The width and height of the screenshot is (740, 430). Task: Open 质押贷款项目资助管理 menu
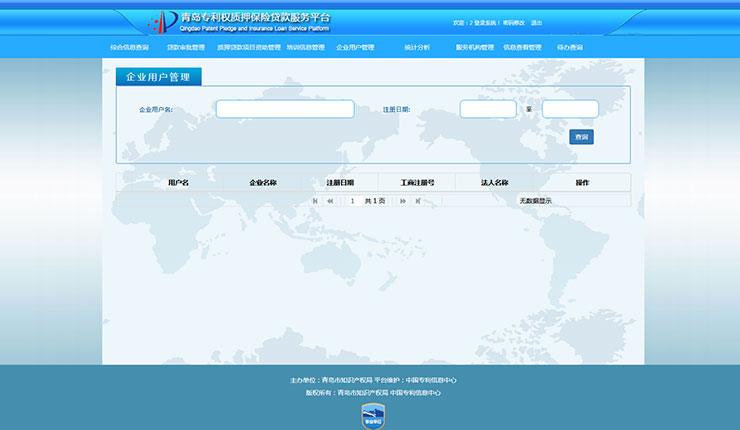point(247,47)
